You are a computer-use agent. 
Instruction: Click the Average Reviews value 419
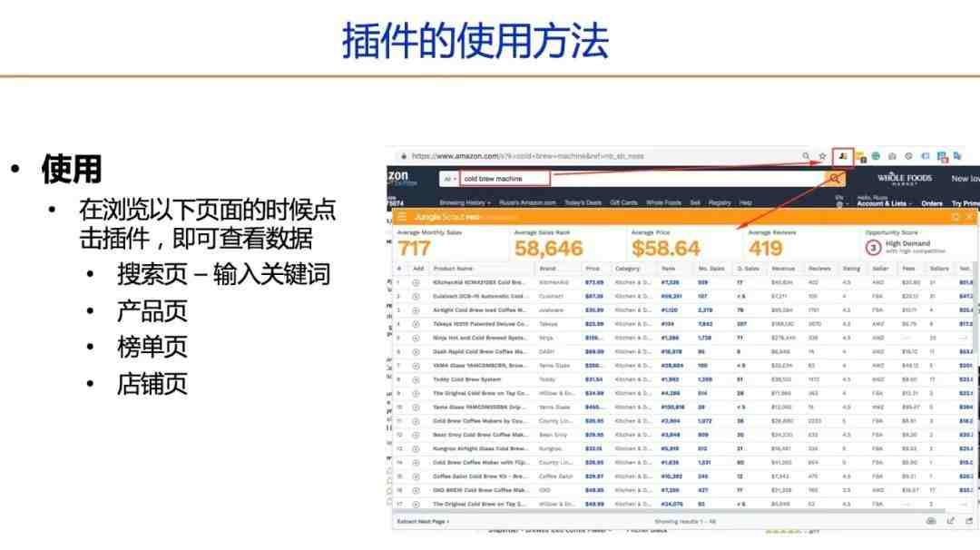[x=766, y=248]
